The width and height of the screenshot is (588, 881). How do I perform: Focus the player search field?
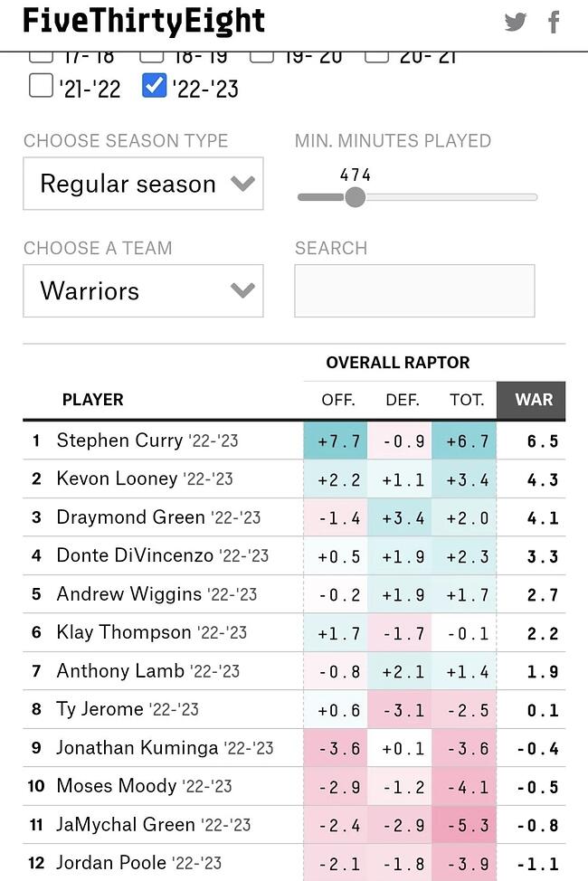pos(414,290)
